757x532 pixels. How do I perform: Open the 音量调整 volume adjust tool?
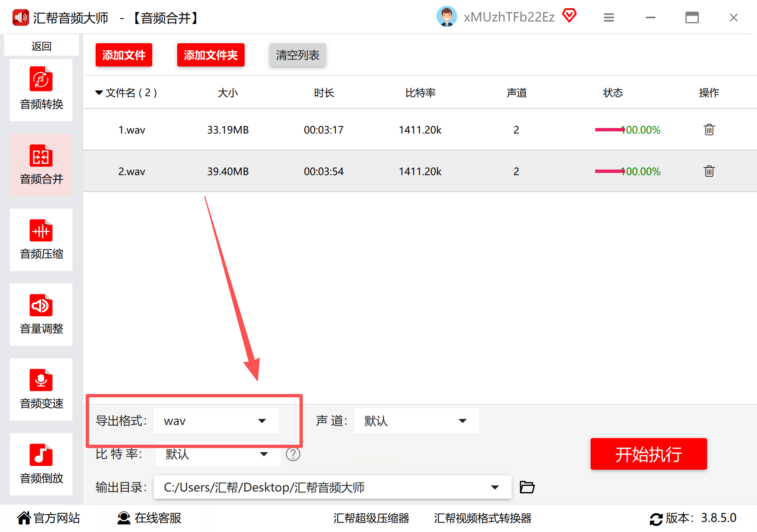click(x=41, y=314)
